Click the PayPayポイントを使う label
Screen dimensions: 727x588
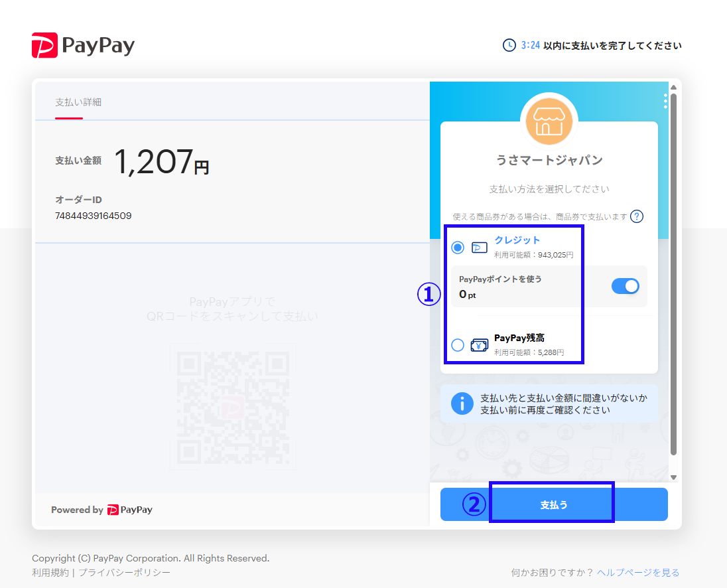click(x=500, y=279)
